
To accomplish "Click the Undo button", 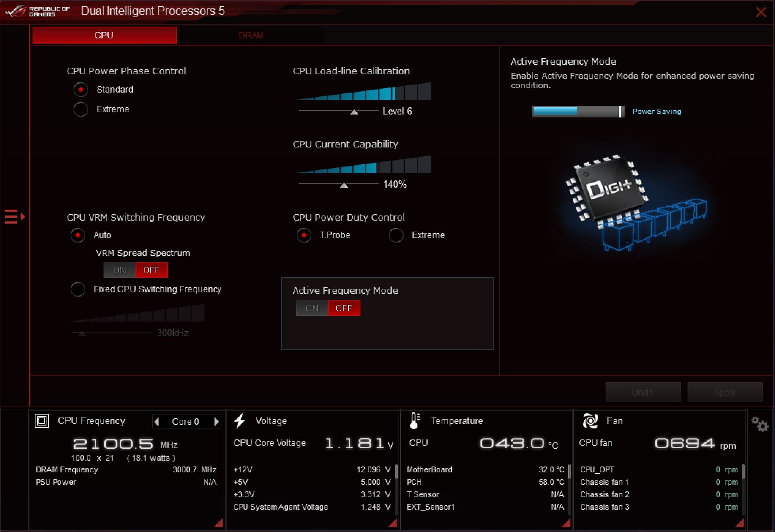I will tap(643, 392).
